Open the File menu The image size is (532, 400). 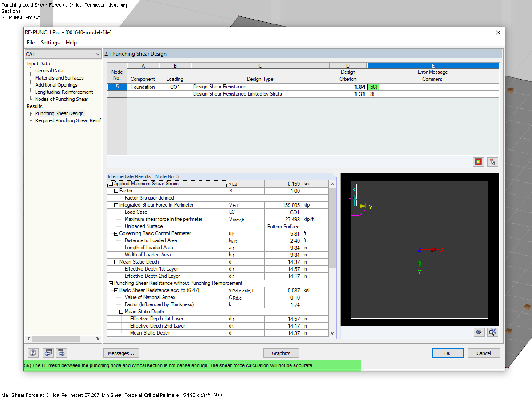coord(30,42)
